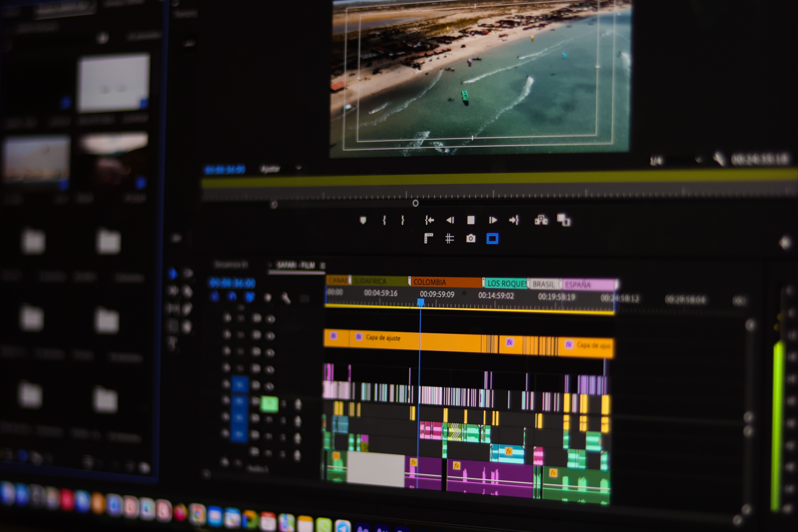Click the Program monitor blue timecode
This screenshot has height=532, width=798.
click(x=225, y=169)
